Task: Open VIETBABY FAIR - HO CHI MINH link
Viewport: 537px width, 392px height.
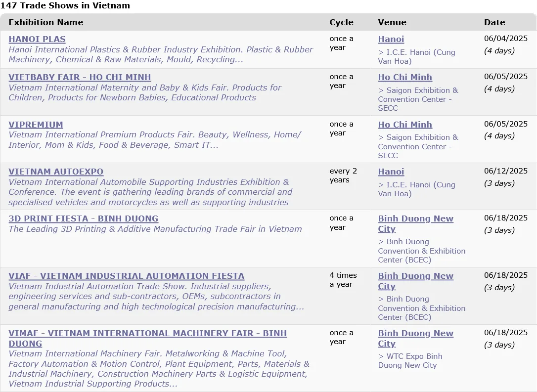Action: tap(80, 78)
